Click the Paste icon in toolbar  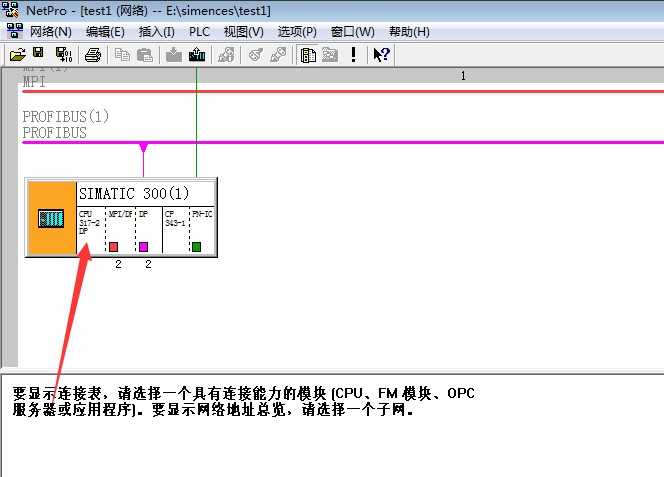144,55
